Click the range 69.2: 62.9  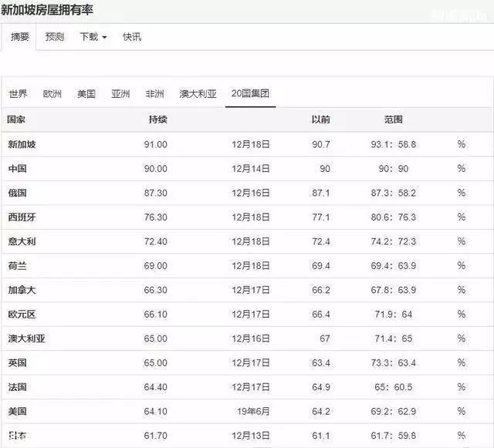coord(393,411)
